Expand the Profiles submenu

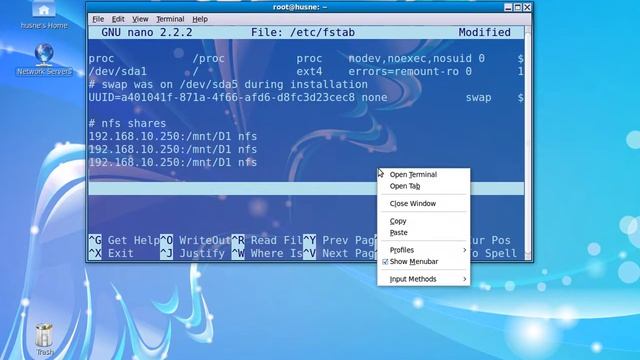pos(423,250)
